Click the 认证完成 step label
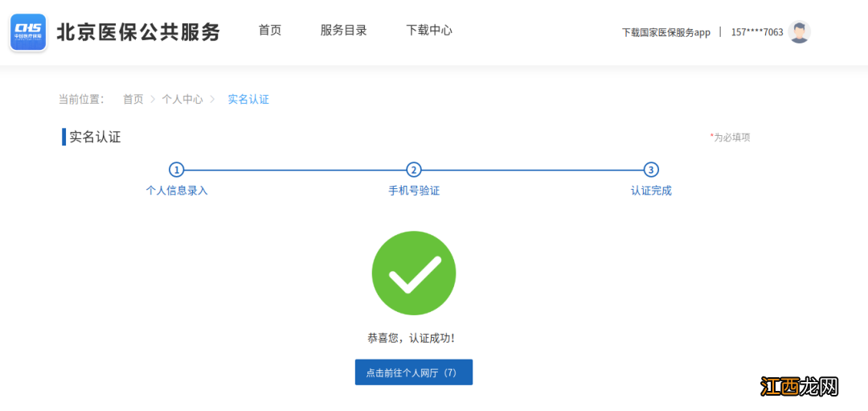This screenshot has width=868, height=411. click(x=651, y=191)
